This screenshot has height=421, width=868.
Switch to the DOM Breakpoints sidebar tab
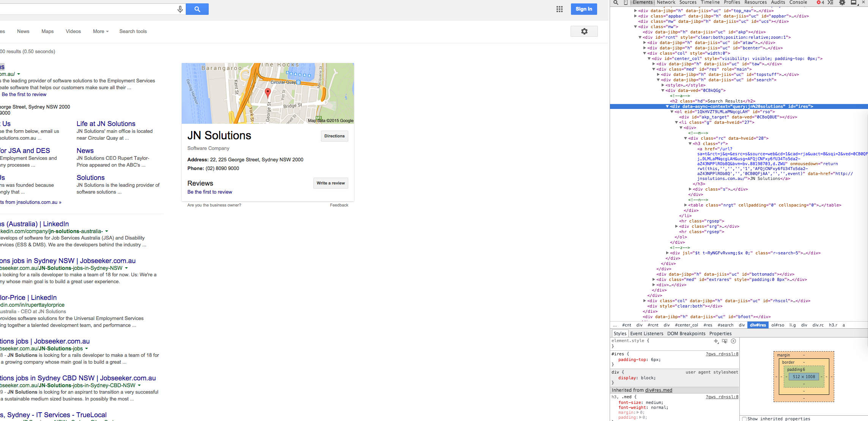click(686, 334)
